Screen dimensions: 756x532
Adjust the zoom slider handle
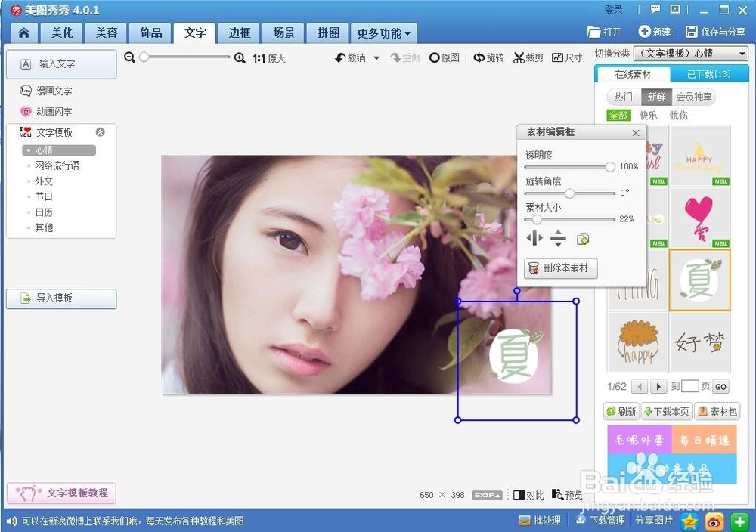144,57
